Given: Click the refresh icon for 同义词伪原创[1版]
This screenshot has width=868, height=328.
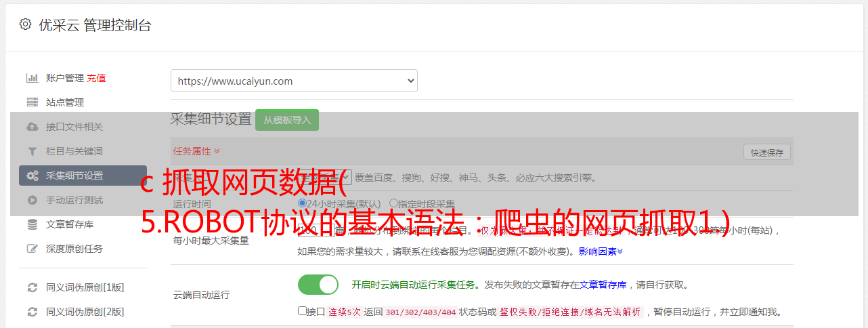Looking at the screenshot, I should pos(32,287).
